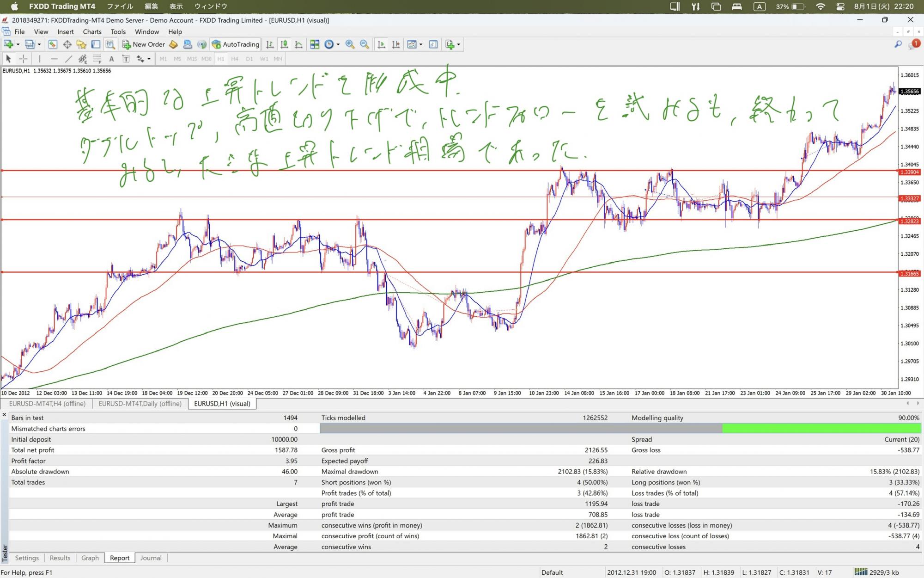Image resolution: width=924 pixels, height=578 pixels.
Task: Expand the New Chart dropdown arrow
Action: pos(18,44)
